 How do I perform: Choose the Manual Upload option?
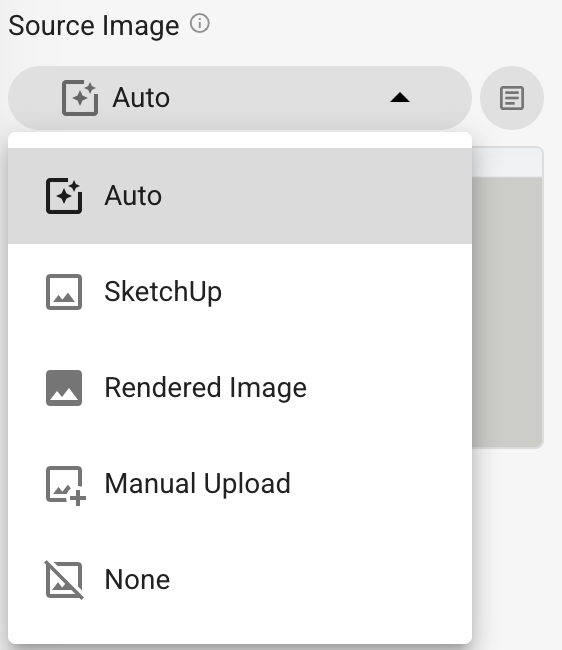(x=240, y=484)
